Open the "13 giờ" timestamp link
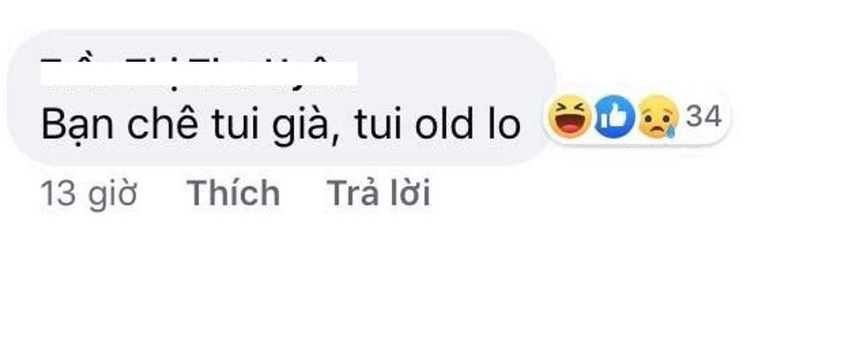 point(89,194)
